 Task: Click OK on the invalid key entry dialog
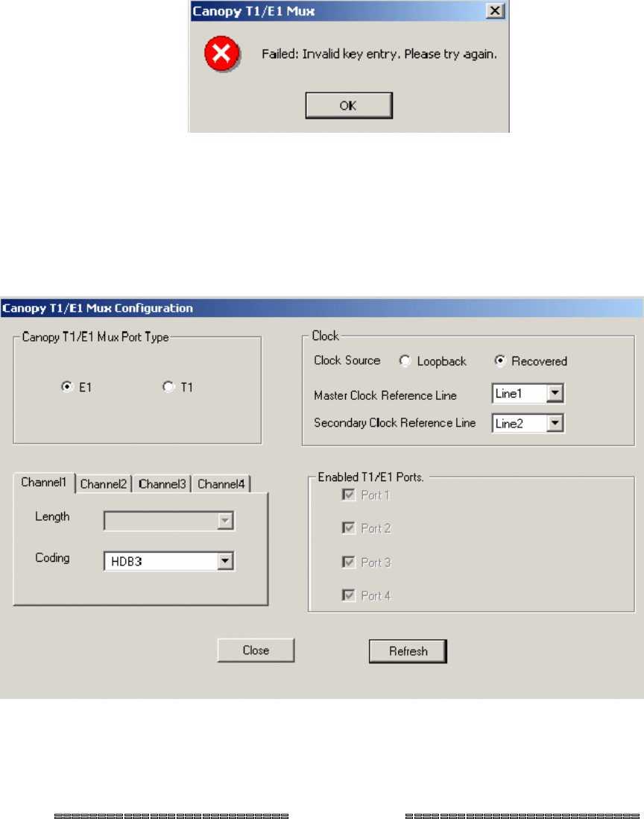click(349, 105)
